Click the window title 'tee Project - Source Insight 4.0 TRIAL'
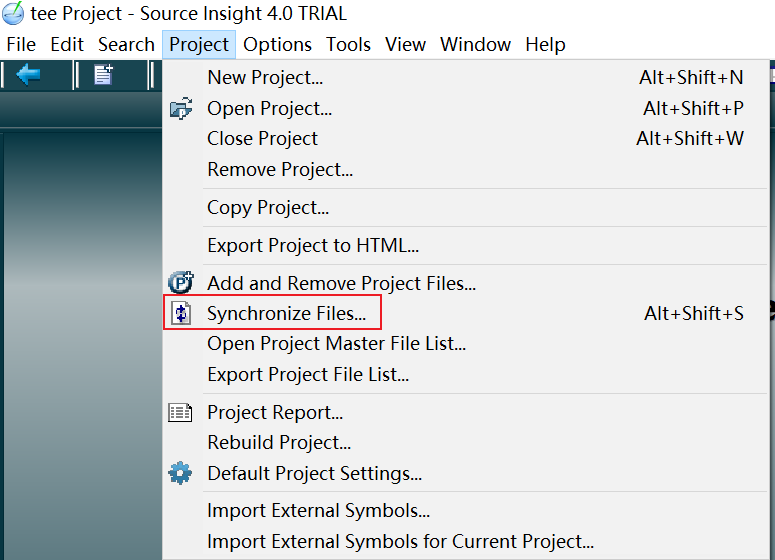The image size is (775, 560). pos(188,13)
